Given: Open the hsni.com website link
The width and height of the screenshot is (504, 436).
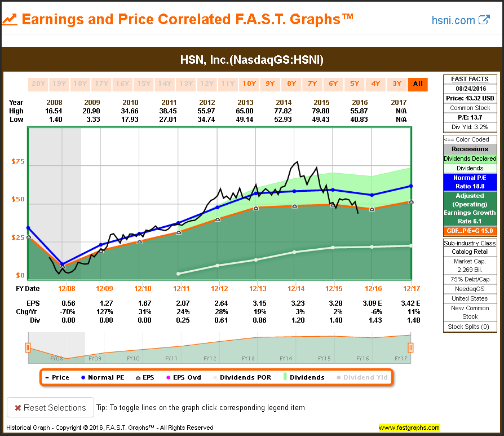Looking at the screenshot, I should coord(453,20).
